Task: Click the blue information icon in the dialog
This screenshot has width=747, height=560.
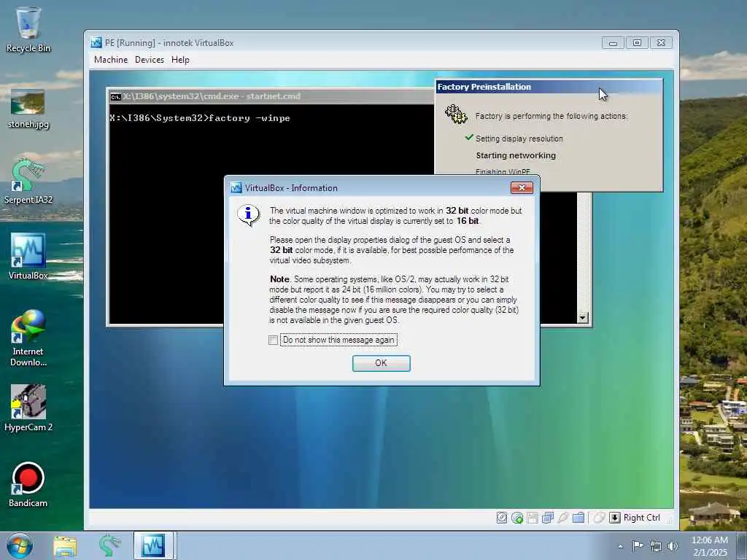Action: 248,215
